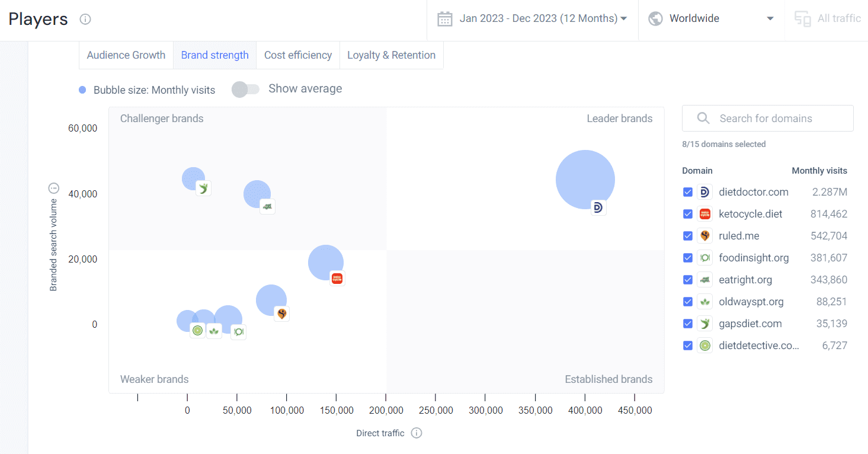The width and height of the screenshot is (868, 454).
Task: Uncheck the oldwayspt.org checkbox
Action: pos(687,302)
